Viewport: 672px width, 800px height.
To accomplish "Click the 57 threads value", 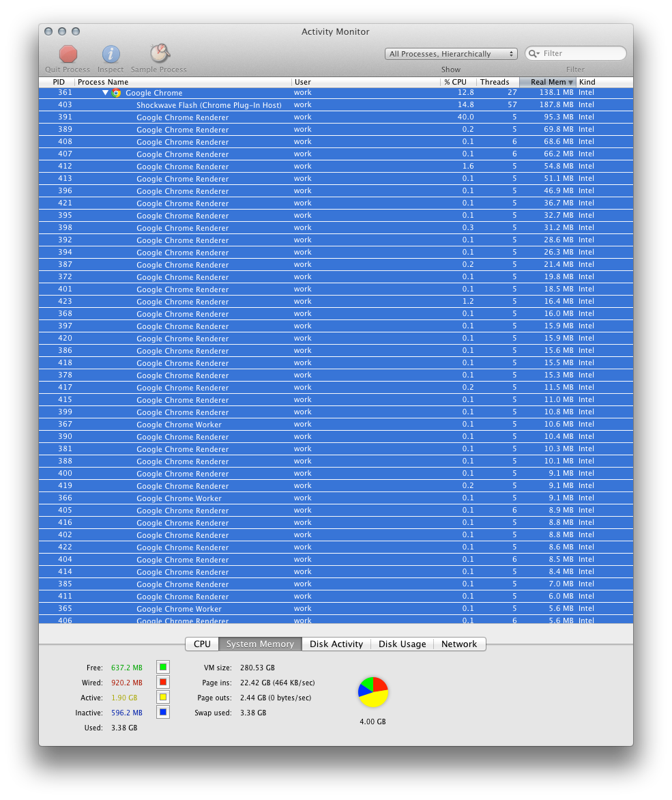I will click(x=512, y=104).
